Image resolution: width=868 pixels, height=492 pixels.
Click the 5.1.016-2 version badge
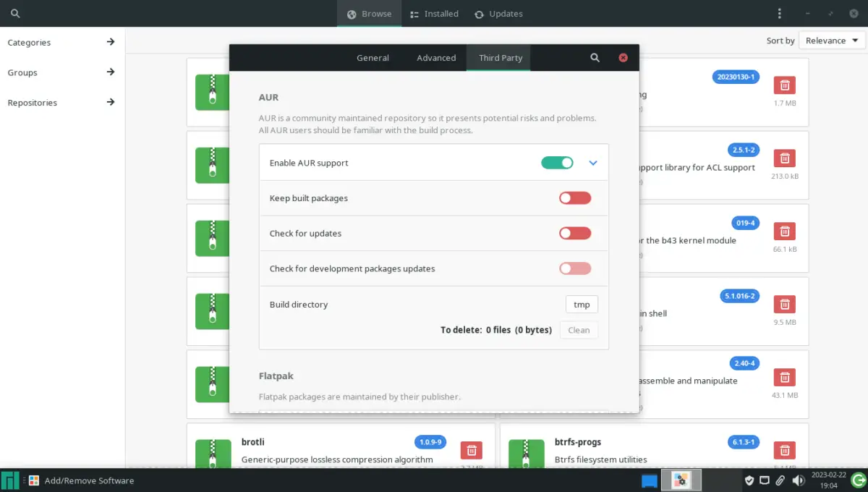click(739, 296)
